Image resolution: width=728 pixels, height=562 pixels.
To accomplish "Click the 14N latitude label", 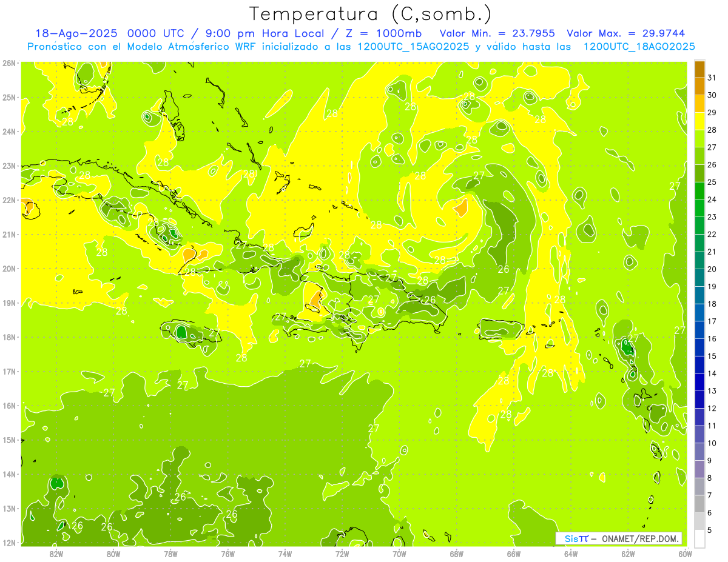I will 8,474.
